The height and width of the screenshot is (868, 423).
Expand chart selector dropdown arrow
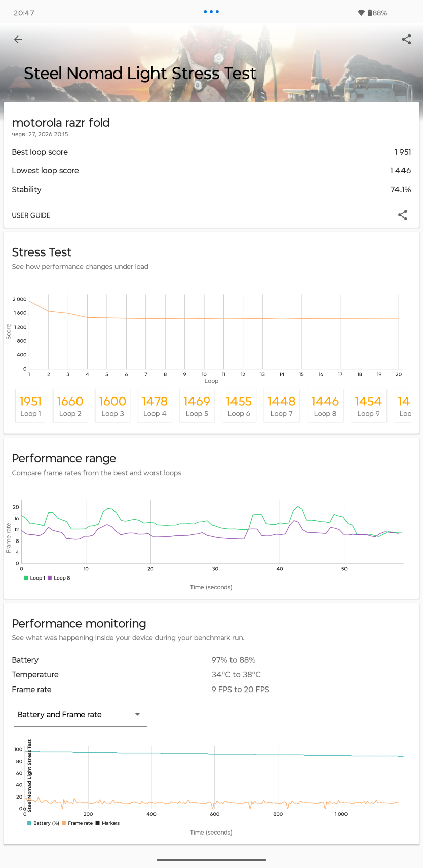[137, 714]
